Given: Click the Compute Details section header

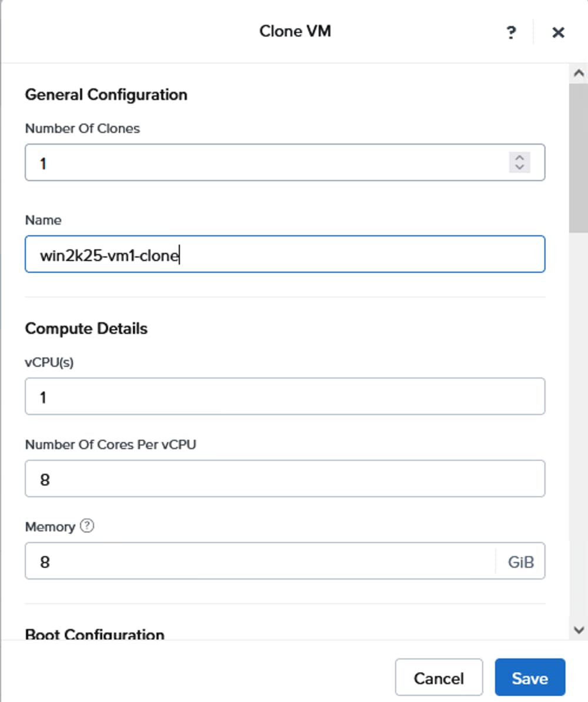Looking at the screenshot, I should 86,329.
